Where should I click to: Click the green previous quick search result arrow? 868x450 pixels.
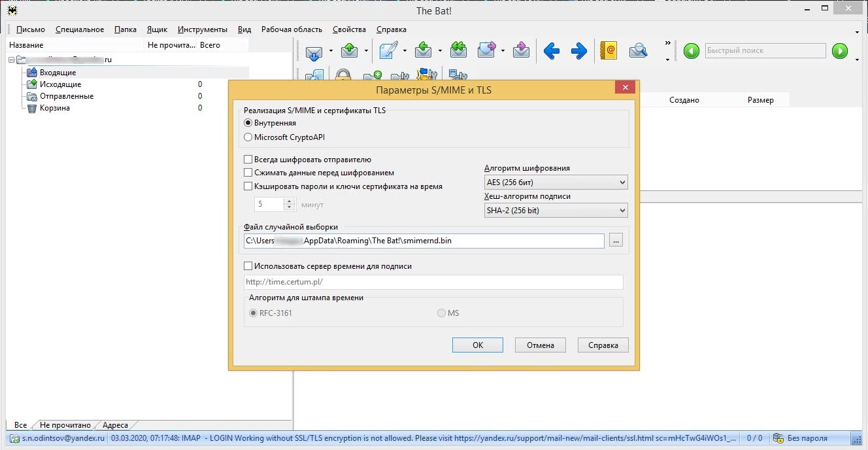tap(692, 51)
